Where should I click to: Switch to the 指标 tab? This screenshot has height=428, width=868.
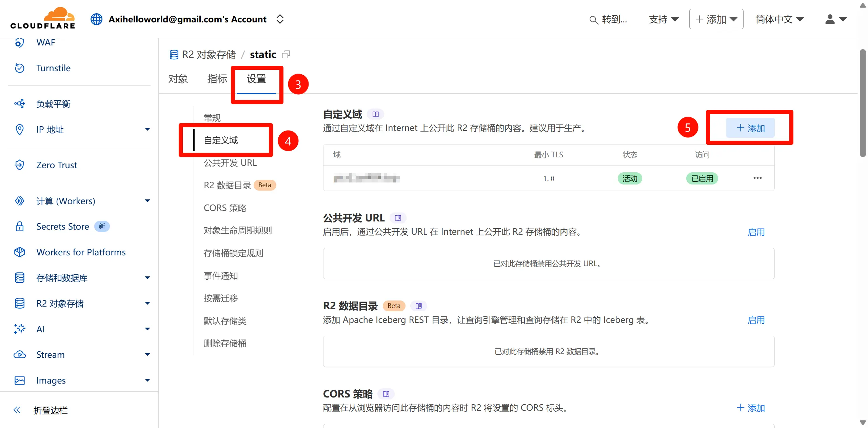pos(217,79)
